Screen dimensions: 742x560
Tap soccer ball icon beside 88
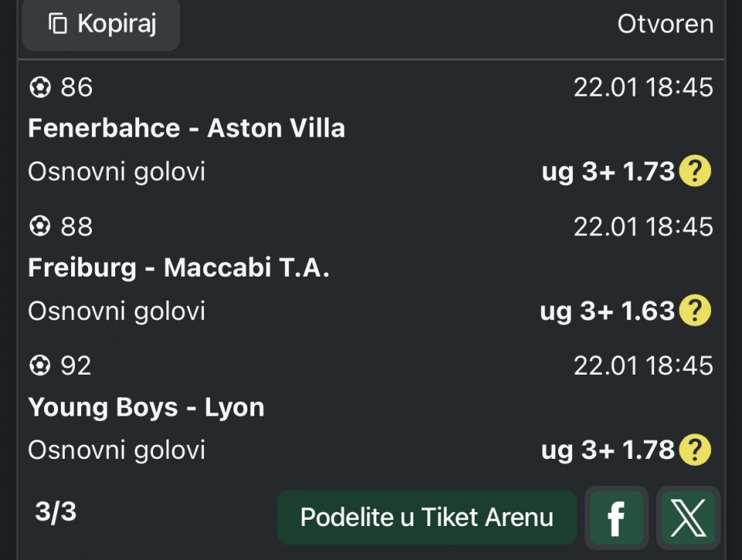[39, 226]
